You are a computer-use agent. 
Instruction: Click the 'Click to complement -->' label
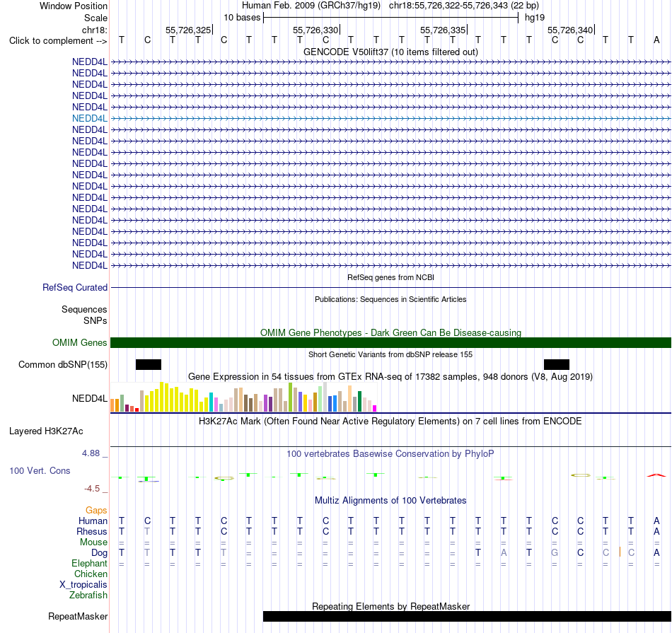(58, 41)
